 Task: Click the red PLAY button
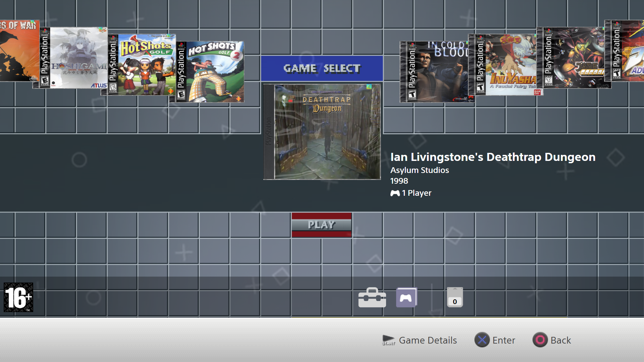click(x=322, y=225)
